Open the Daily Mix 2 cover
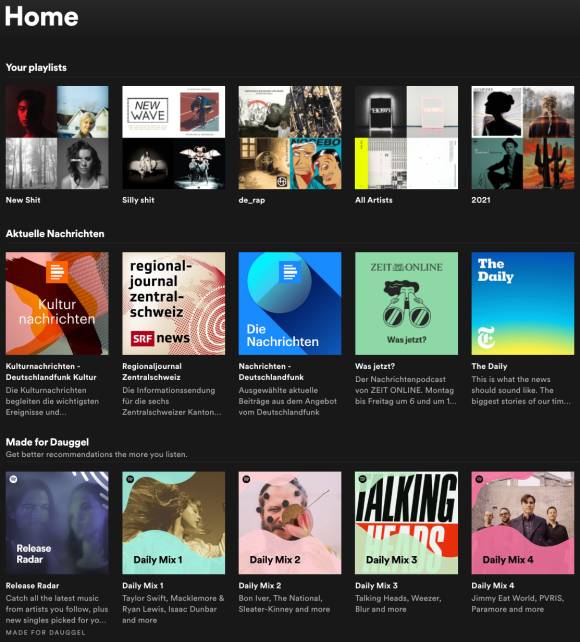580x642 pixels. (290, 523)
